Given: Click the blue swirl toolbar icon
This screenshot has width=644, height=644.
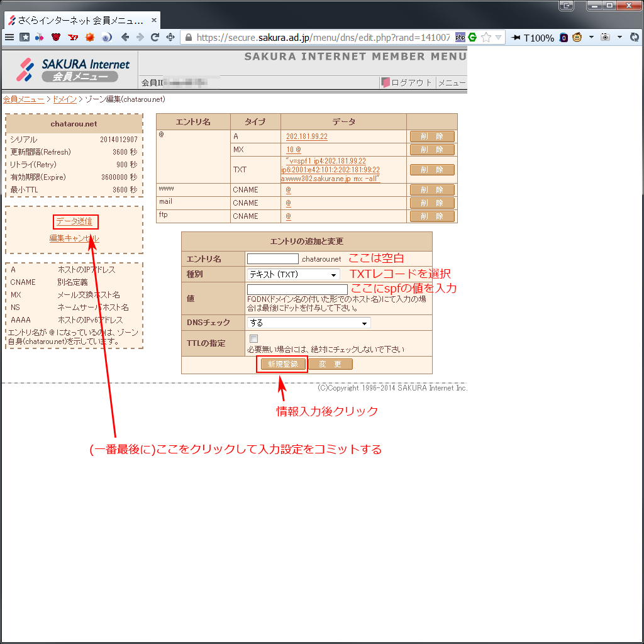Looking at the screenshot, I should (106, 37).
